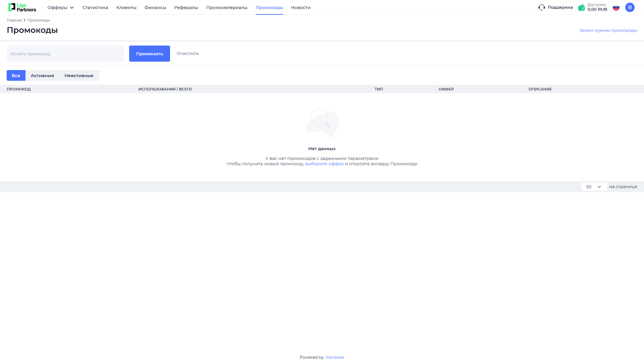Show only Активные promo codes
Image resolution: width=644 pixels, height=362 pixels.
tap(42, 75)
